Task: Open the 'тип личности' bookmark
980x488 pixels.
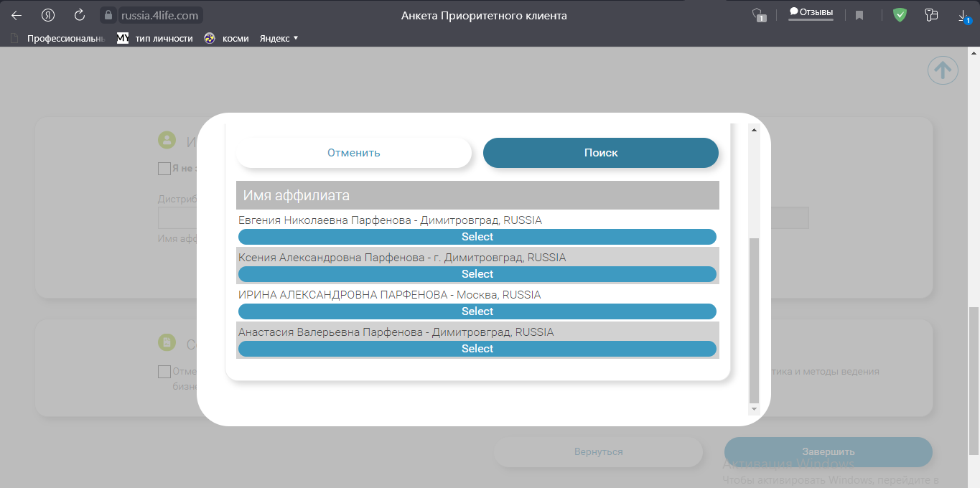Action: [164, 38]
